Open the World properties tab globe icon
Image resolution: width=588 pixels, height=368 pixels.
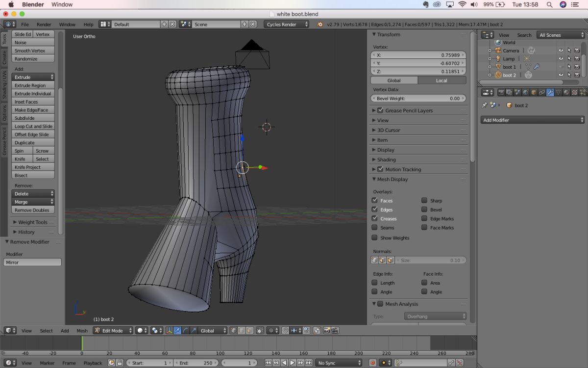(x=525, y=92)
